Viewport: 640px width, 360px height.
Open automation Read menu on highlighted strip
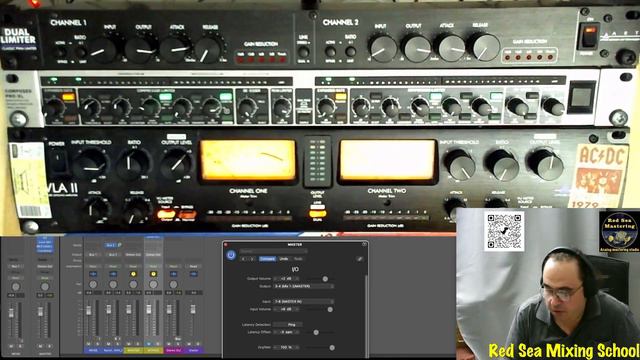[153, 266]
